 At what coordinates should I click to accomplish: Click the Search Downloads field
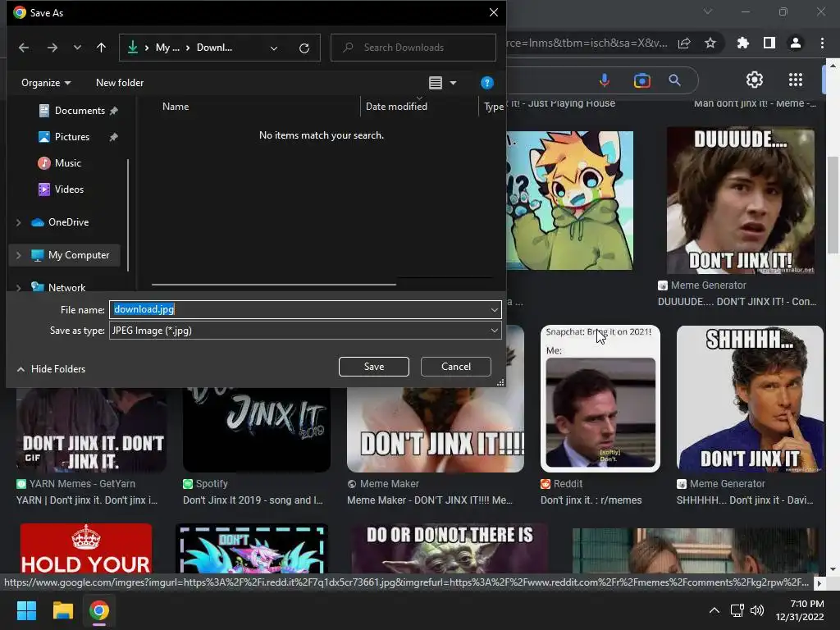413,48
